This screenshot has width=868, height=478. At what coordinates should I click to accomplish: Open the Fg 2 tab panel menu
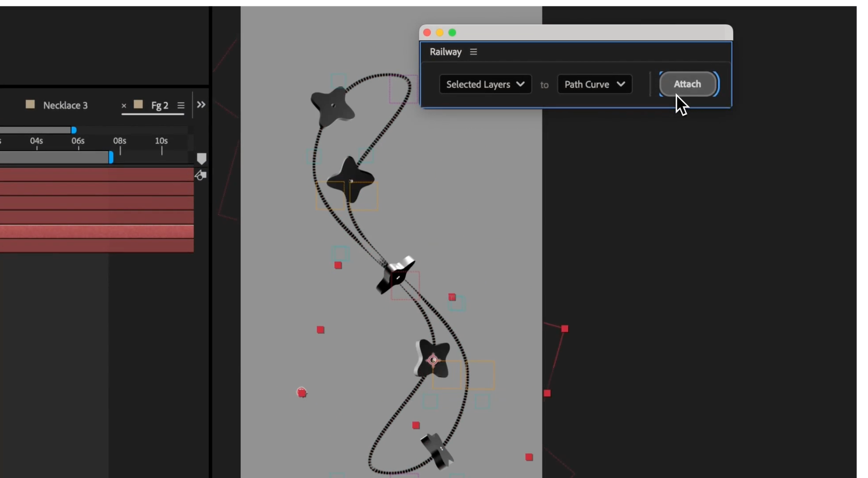(181, 105)
